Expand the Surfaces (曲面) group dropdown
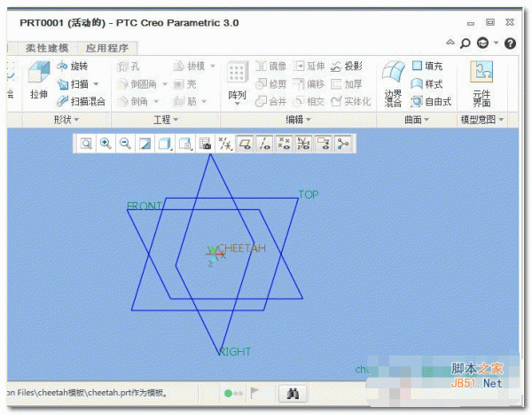This screenshot has height=415, width=532. [x=417, y=120]
